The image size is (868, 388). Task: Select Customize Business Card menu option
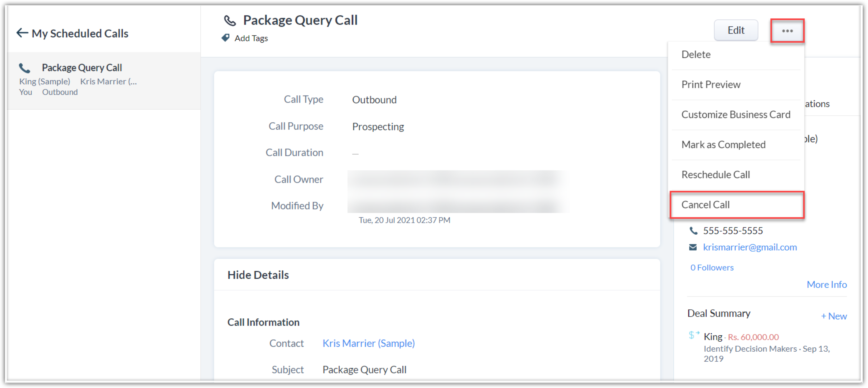(736, 114)
